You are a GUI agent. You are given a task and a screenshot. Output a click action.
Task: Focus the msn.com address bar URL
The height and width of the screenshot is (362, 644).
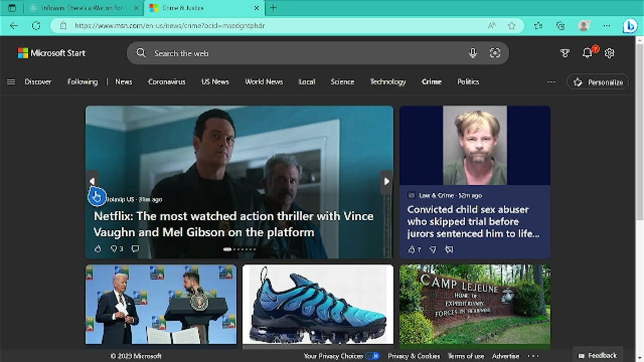point(170,26)
